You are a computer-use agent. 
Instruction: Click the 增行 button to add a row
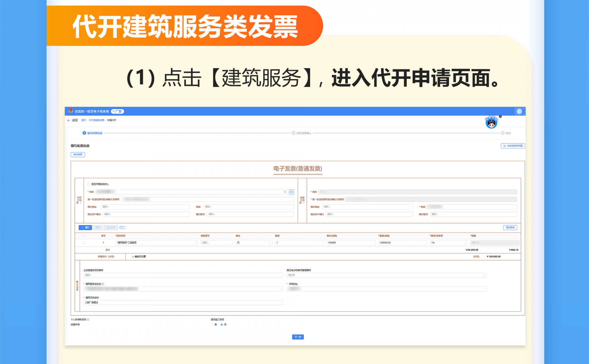[85, 228]
